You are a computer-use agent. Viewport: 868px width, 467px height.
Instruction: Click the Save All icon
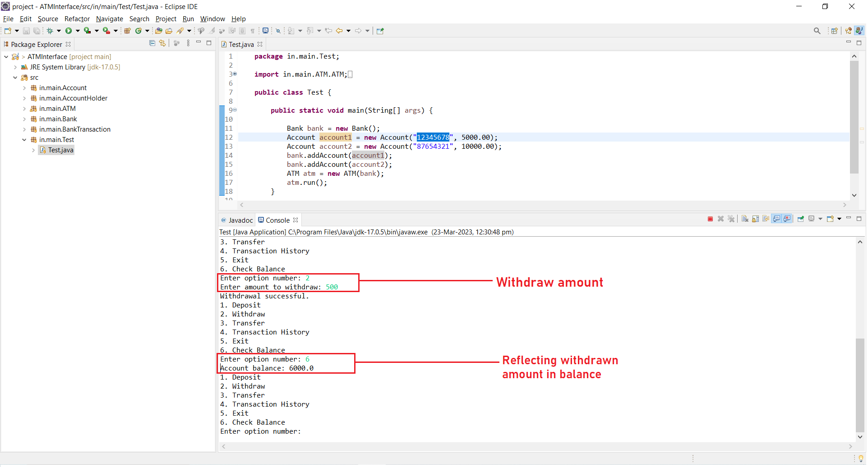[x=37, y=31]
